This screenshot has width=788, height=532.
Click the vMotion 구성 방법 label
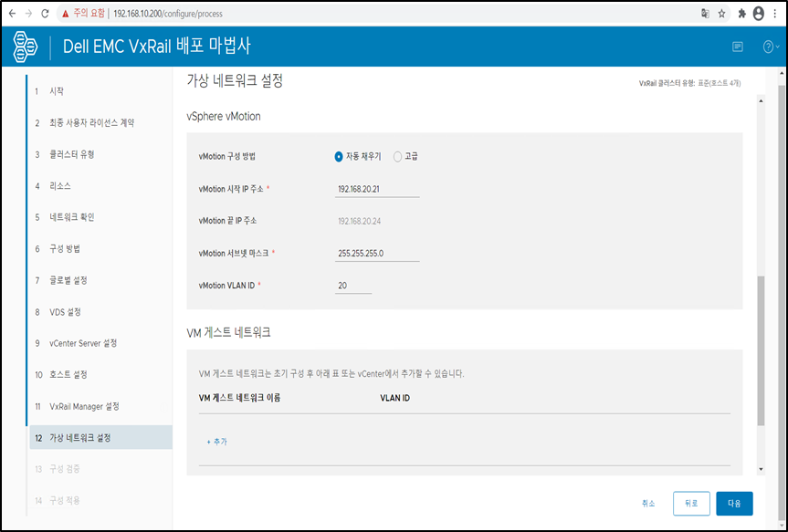[x=227, y=157]
